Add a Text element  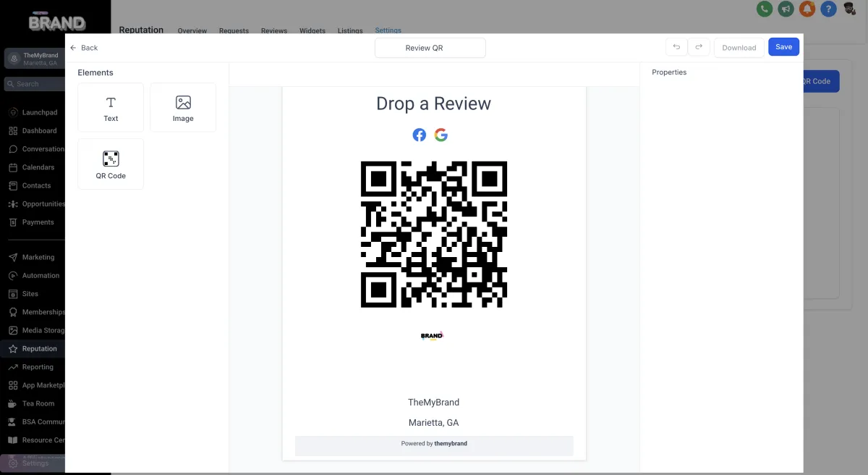click(x=111, y=108)
